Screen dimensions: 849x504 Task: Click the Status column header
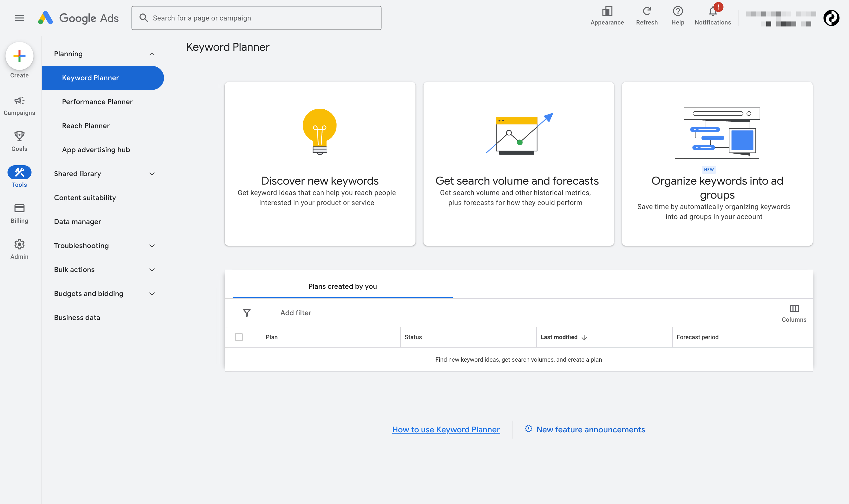click(413, 337)
